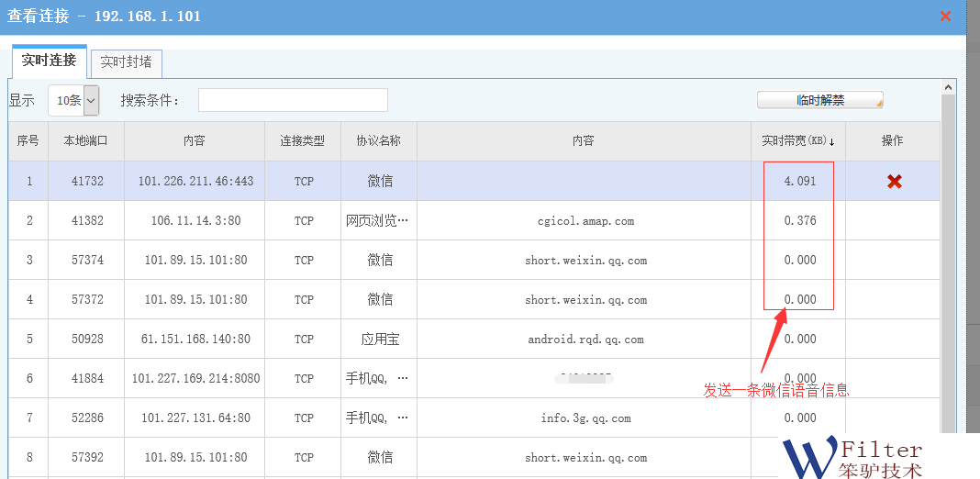Select the 实时连接 tab
The height and width of the screenshot is (479, 980).
click(x=49, y=61)
